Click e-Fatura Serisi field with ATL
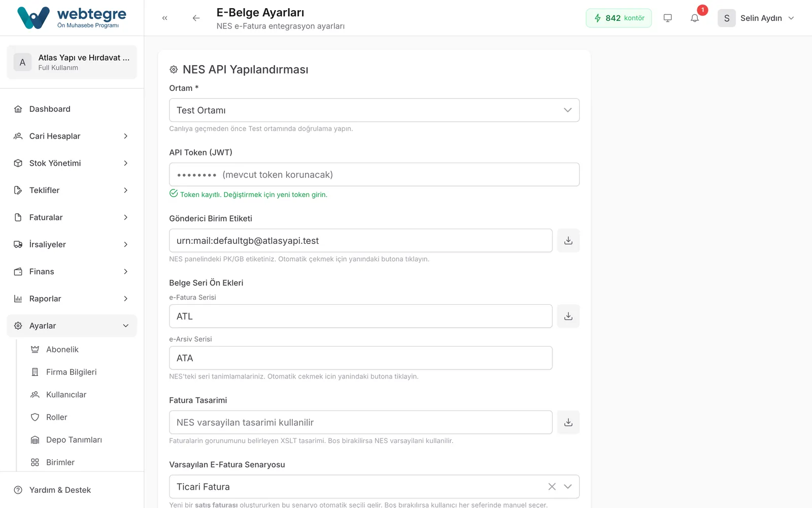The width and height of the screenshot is (812, 508). pos(361,316)
